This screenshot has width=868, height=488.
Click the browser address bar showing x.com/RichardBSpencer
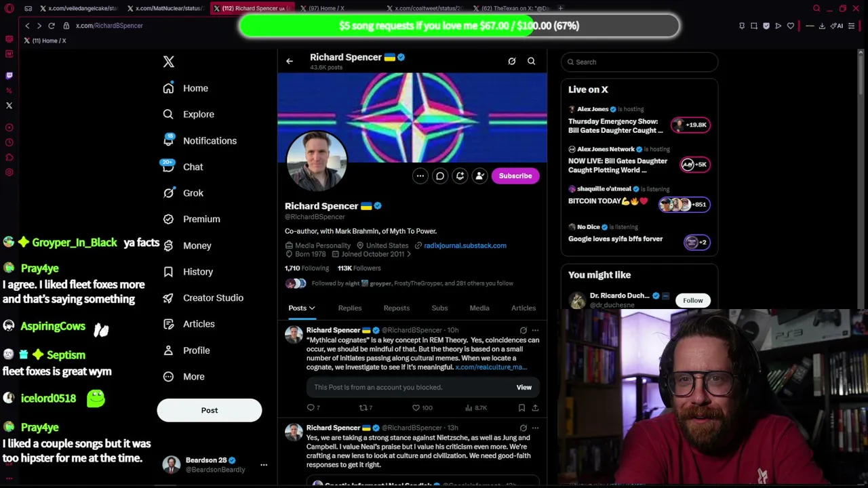click(x=109, y=26)
